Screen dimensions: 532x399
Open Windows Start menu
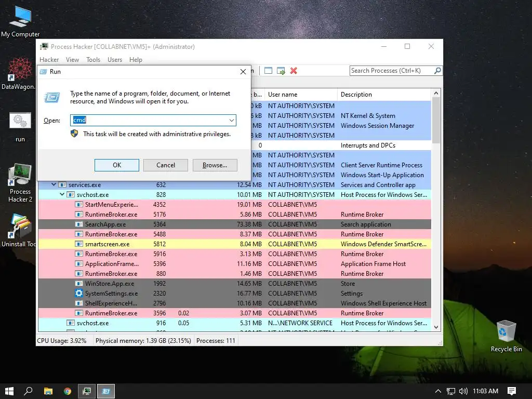9,391
